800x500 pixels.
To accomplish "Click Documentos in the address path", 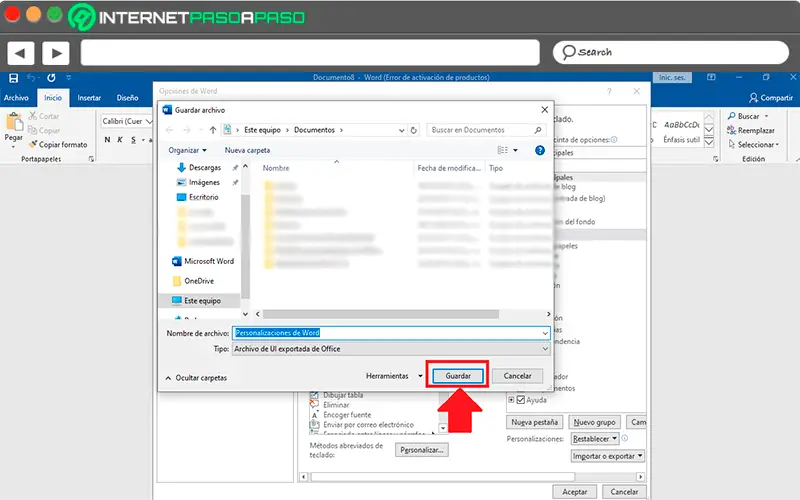I will pos(314,130).
